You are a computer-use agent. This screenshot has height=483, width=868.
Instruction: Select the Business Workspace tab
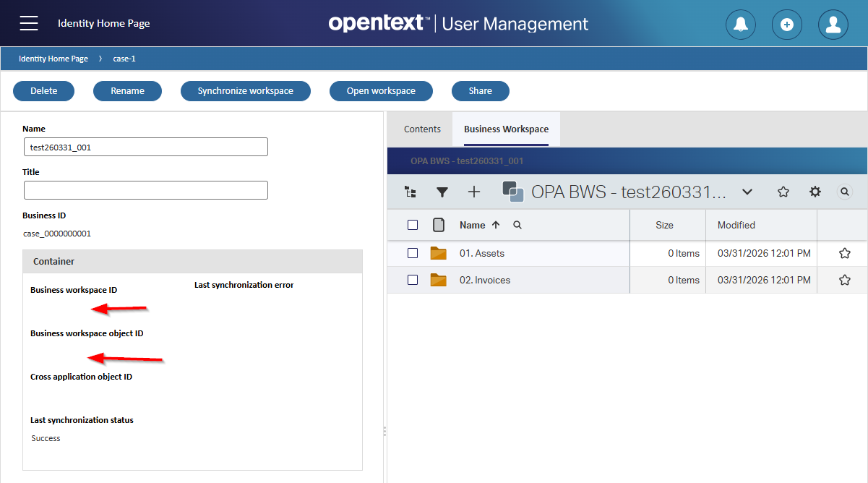[506, 129]
